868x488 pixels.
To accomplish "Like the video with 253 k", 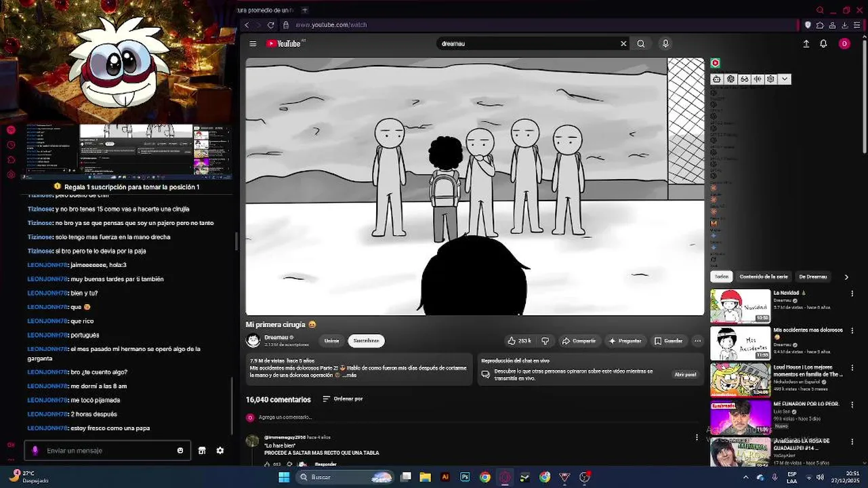I will (x=519, y=341).
